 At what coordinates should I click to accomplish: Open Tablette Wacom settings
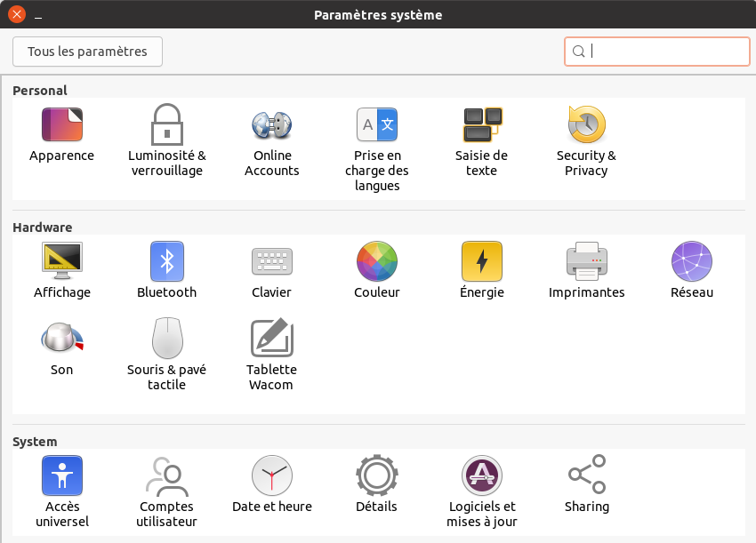click(x=271, y=339)
